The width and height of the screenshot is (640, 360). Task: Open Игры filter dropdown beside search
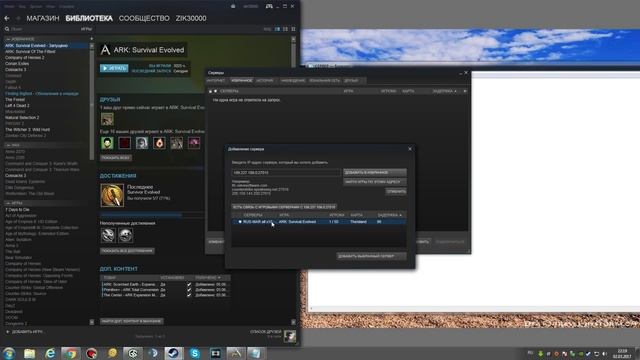(x=86, y=29)
